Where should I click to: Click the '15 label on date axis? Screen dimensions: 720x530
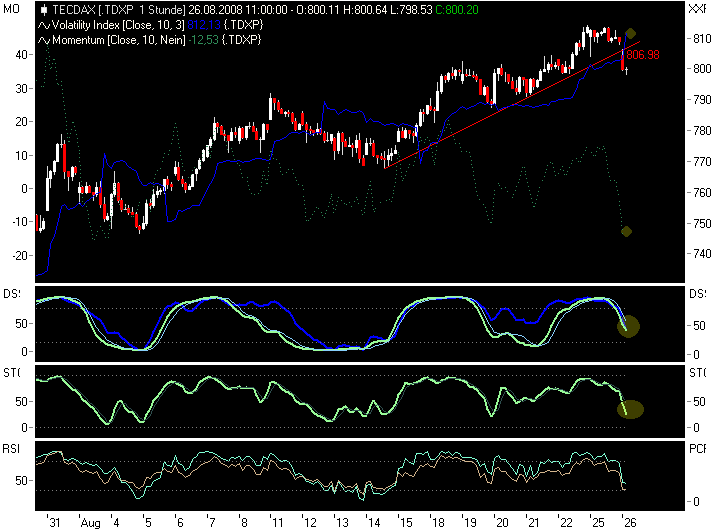click(x=405, y=522)
